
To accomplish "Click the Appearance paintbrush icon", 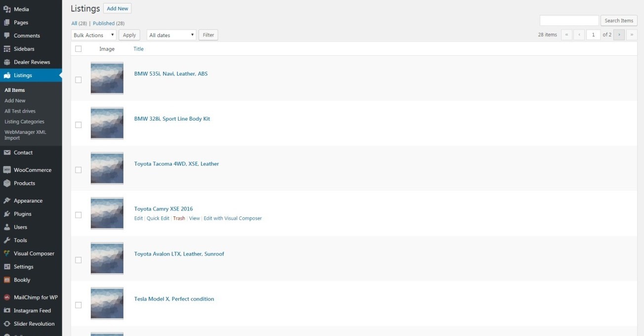I will 7,201.
